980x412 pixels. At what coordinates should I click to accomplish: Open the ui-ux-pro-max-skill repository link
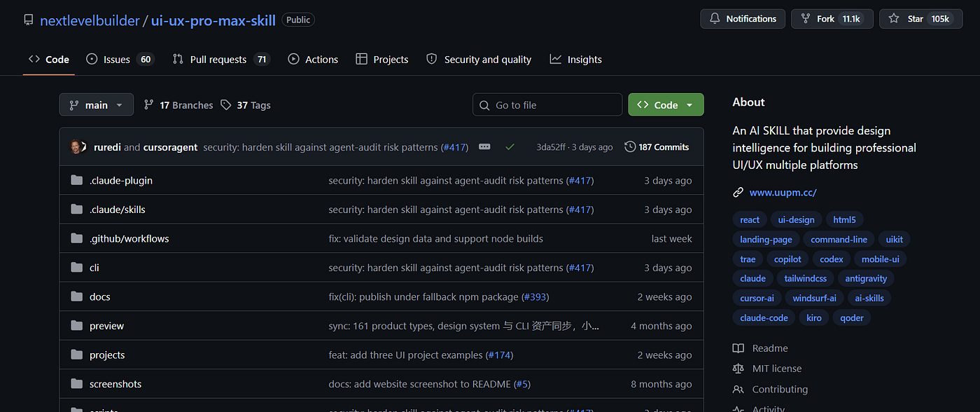(x=213, y=20)
